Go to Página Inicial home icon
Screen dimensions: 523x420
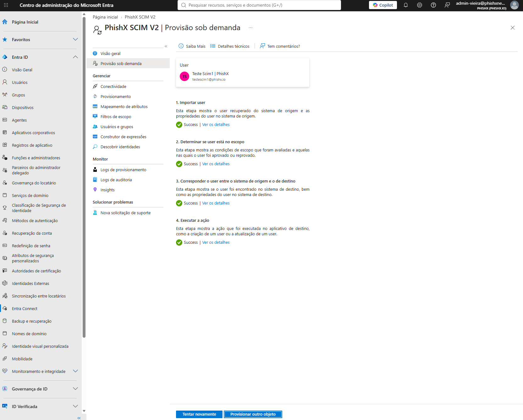click(5, 22)
